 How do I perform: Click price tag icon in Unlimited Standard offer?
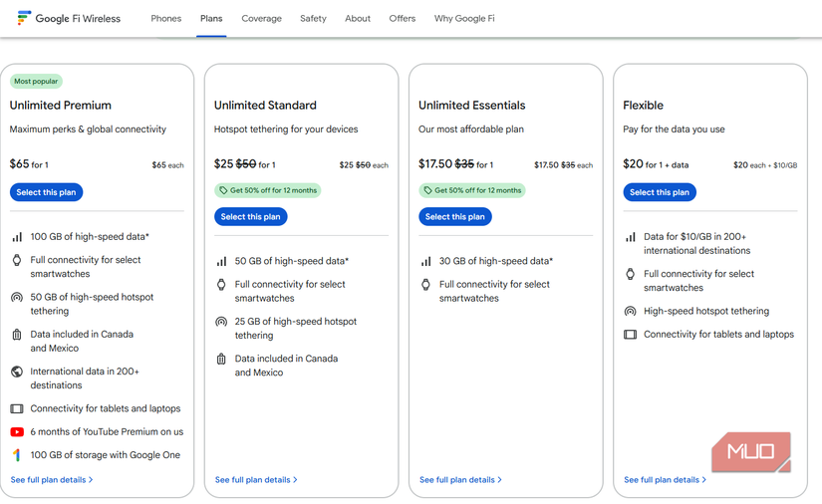click(x=223, y=190)
